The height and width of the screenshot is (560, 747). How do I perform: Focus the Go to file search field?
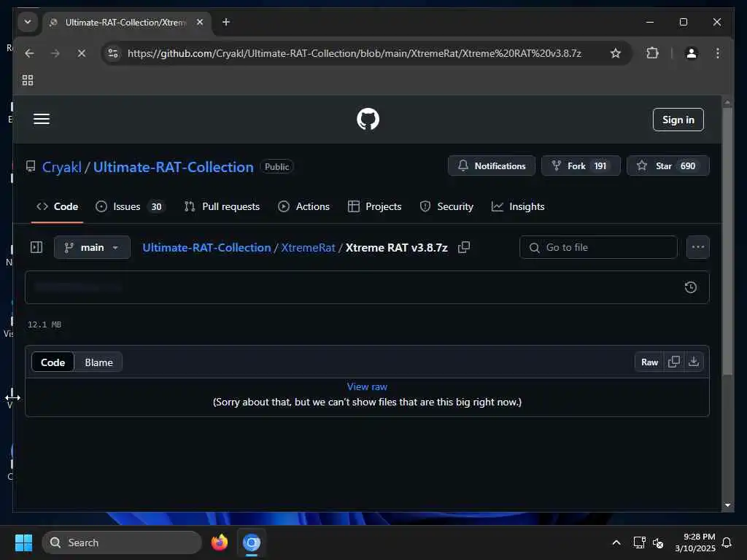tap(598, 247)
